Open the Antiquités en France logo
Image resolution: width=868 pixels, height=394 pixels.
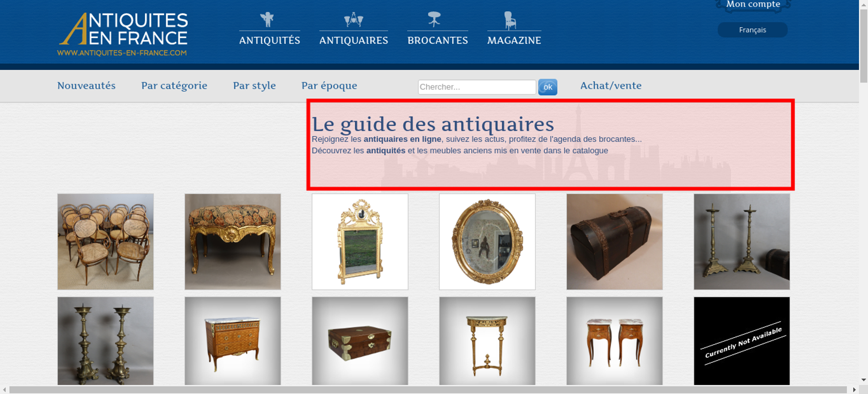(123, 34)
